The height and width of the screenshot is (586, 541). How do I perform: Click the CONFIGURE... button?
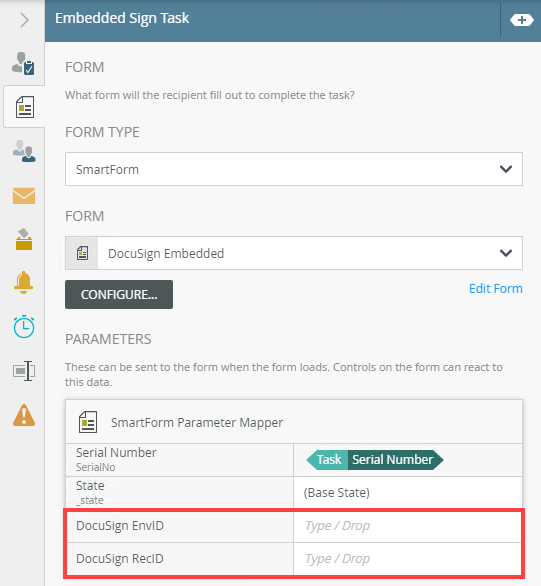click(119, 294)
